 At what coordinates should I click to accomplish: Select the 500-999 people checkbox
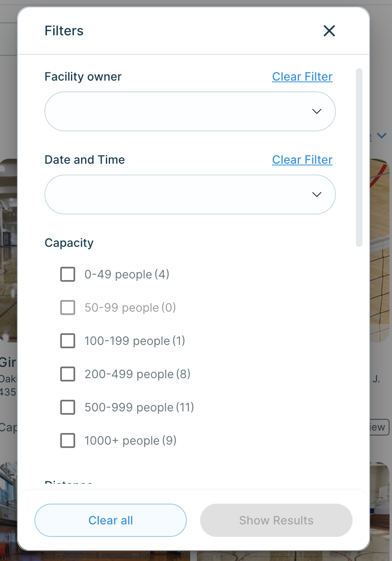pos(68,407)
